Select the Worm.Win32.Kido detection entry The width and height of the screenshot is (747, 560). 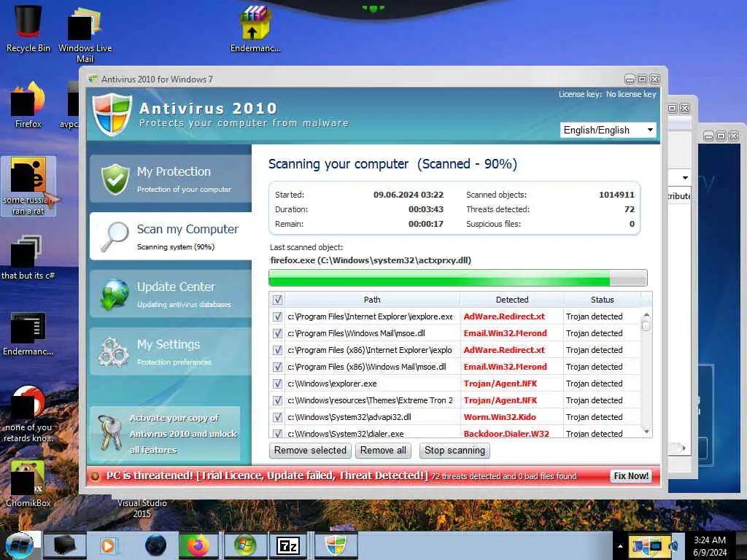(x=500, y=417)
